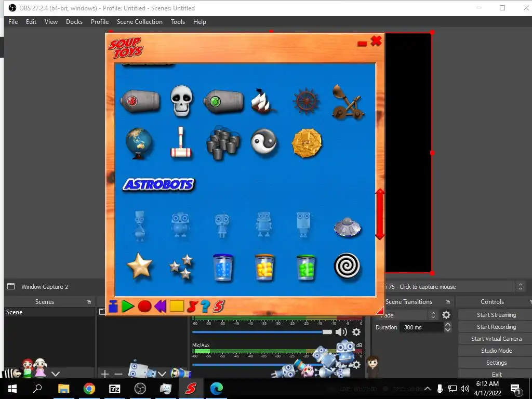Screen dimensions: 532x399
Task: Increase transition duration with up arrow
Action: pyautogui.click(x=447, y=325)
